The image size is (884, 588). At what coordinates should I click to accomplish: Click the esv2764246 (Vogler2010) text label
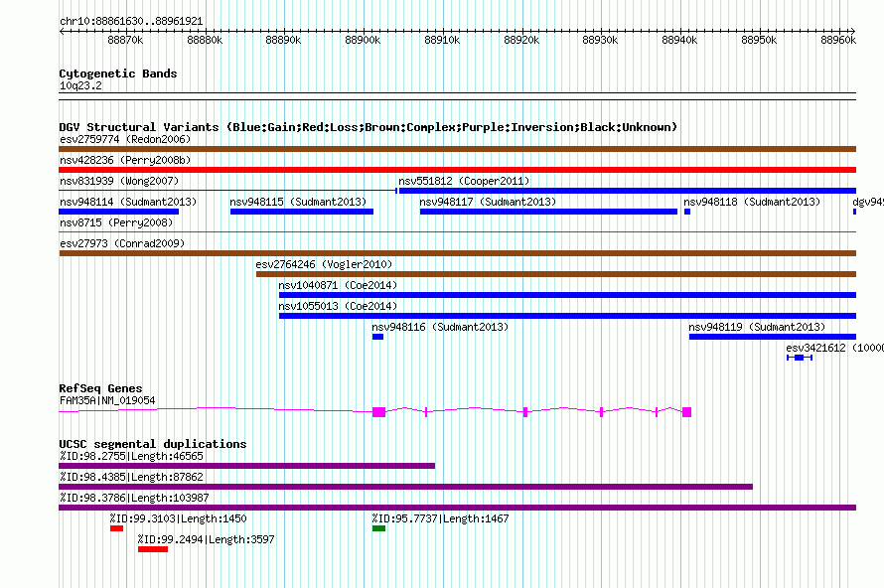click(324, 264)
